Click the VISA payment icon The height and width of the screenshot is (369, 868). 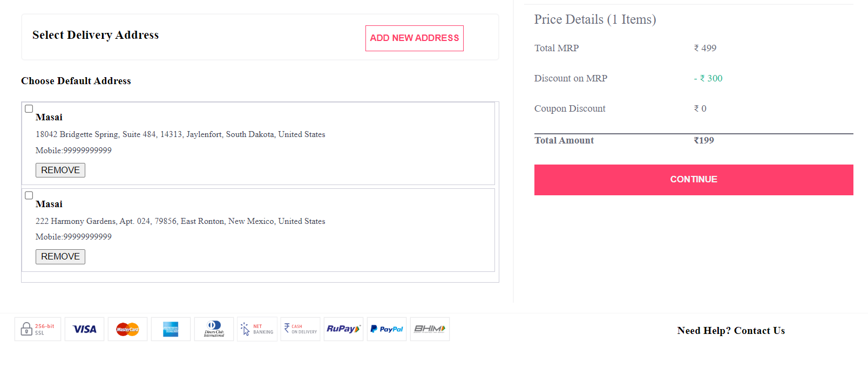84,329
